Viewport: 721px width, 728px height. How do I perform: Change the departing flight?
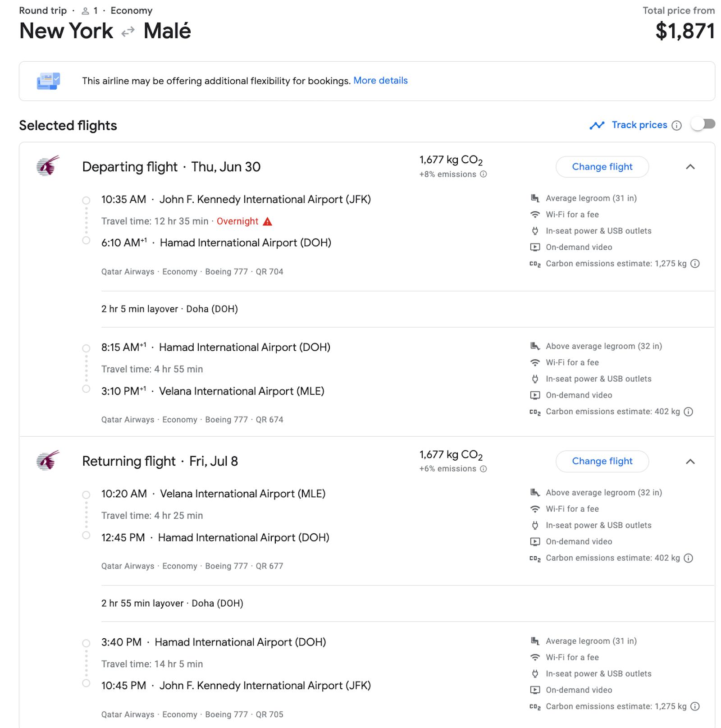coord(602,167)
